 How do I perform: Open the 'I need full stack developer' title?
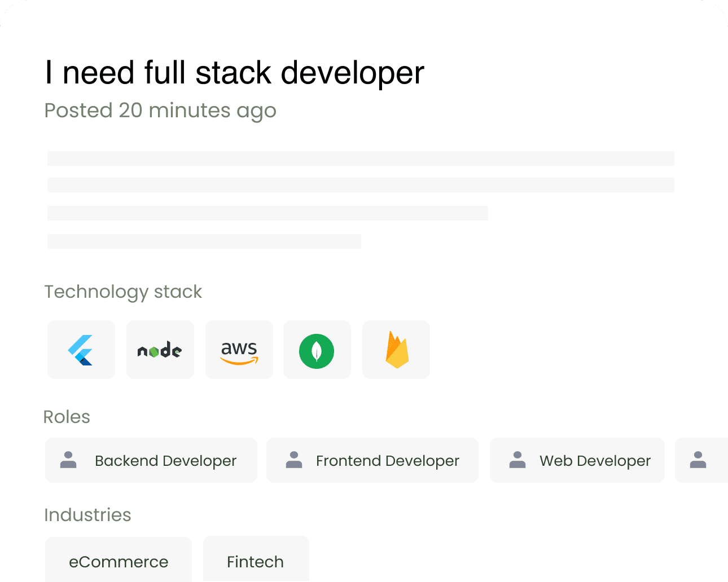click(235, 73)
